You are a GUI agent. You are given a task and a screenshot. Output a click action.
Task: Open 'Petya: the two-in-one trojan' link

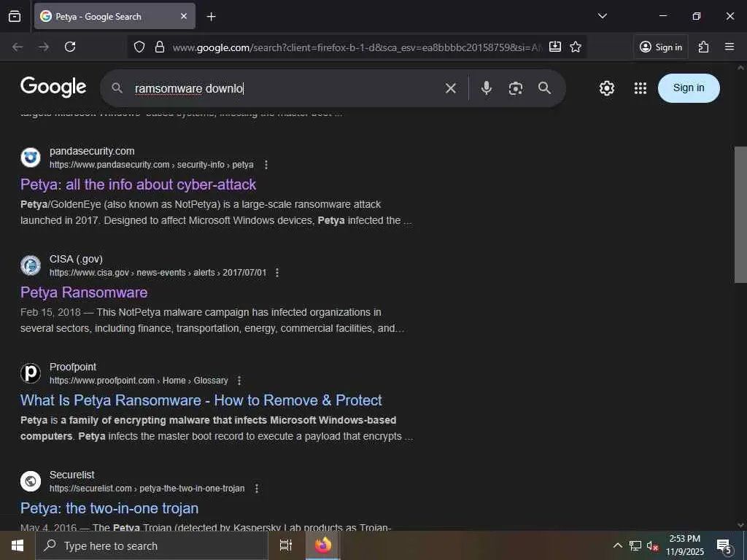click(x=109, y=508)
